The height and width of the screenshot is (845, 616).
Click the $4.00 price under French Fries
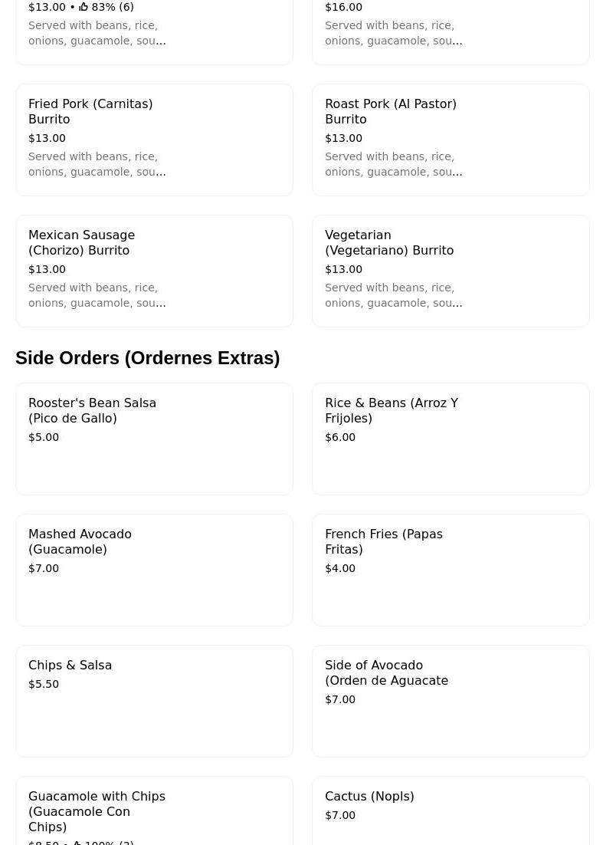(x=340, y=568)
